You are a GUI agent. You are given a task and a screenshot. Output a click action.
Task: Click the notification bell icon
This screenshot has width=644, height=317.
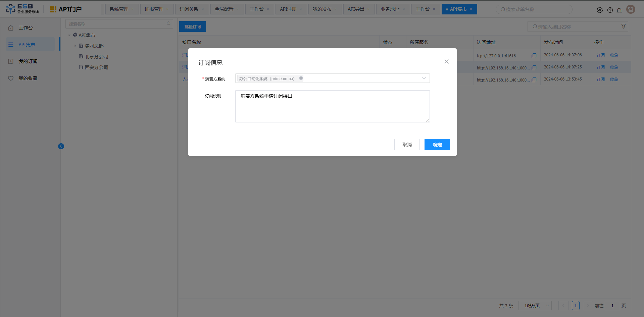(x=619, y=10)
